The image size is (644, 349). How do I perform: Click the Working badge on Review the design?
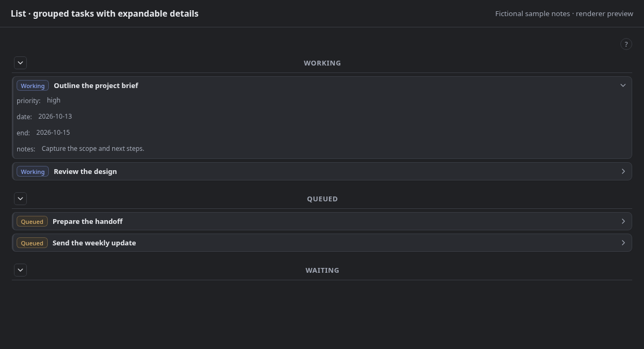pyautogui.click(x=33, y=172)
